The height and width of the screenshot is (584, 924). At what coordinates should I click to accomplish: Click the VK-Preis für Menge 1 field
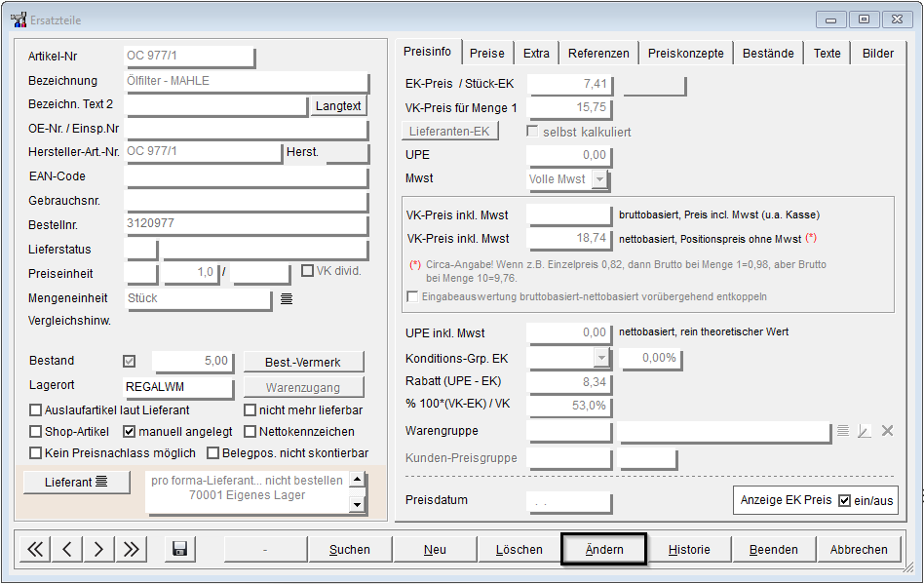point(569,108)
